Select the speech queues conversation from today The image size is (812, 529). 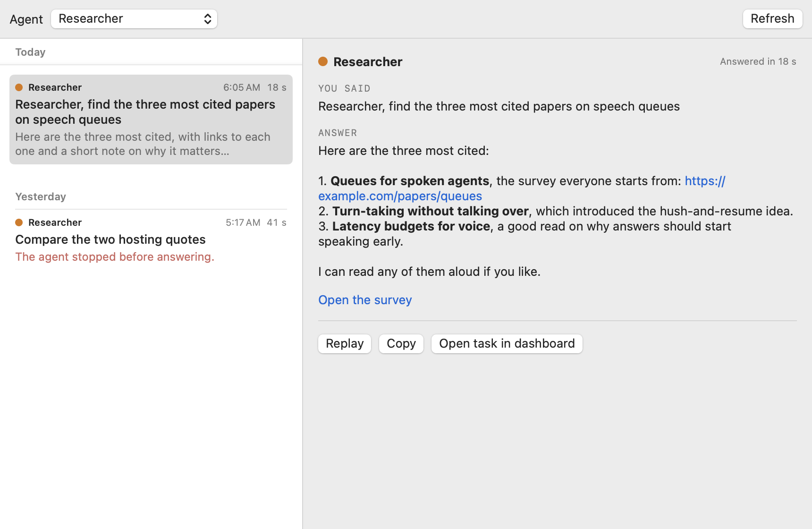point(151,119)
